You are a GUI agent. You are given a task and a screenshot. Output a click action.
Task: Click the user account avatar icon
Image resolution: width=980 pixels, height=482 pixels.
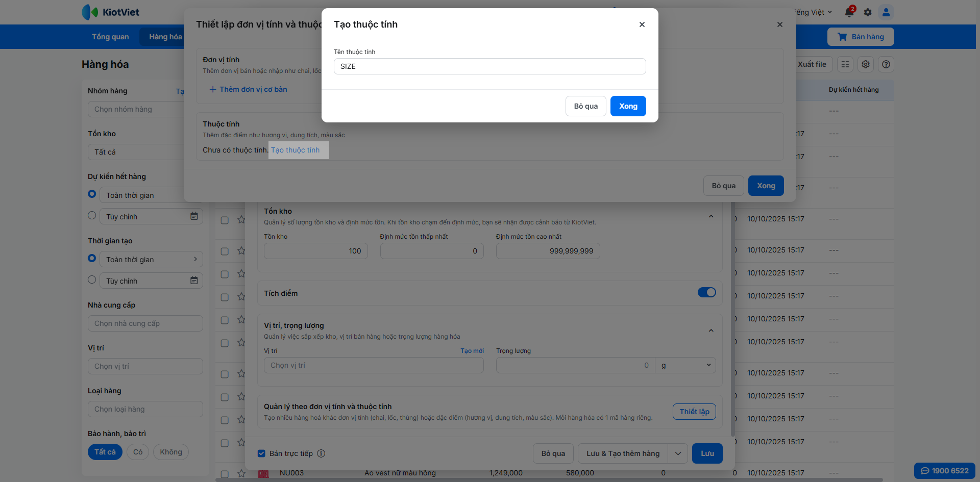pyautogui.click(x=886, y=12)
